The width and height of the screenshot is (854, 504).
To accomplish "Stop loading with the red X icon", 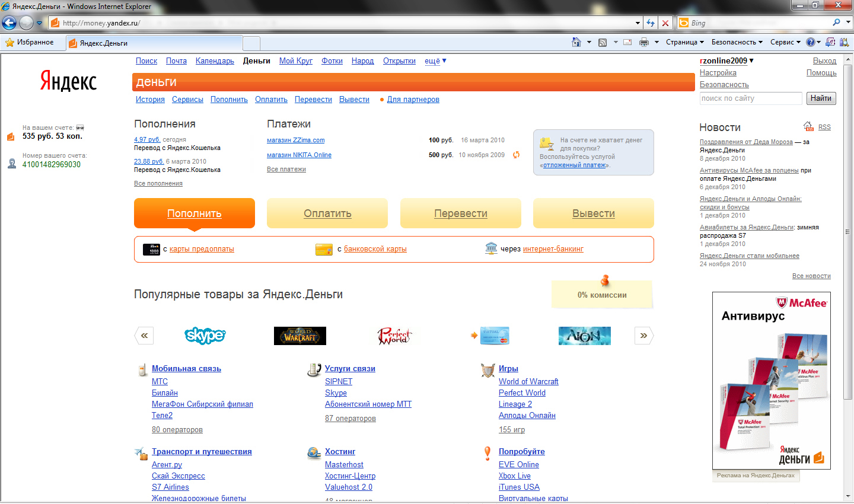I will point(665,23).
